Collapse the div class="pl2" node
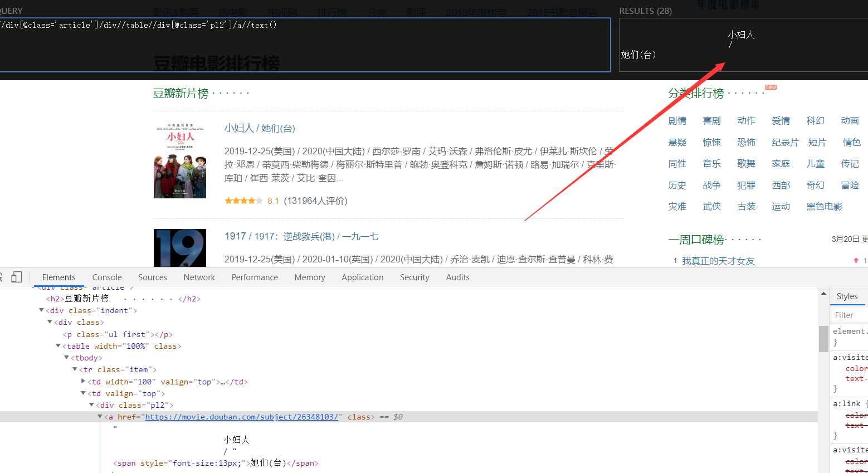Screen dimensions: 868x473 [x=91, y=405]
